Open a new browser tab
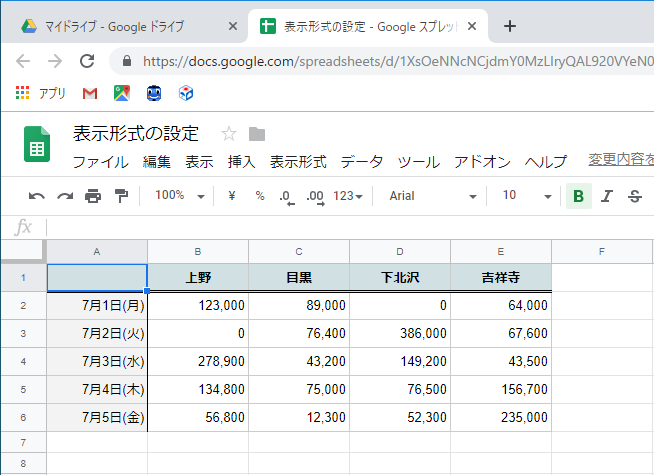 point(510,26)
